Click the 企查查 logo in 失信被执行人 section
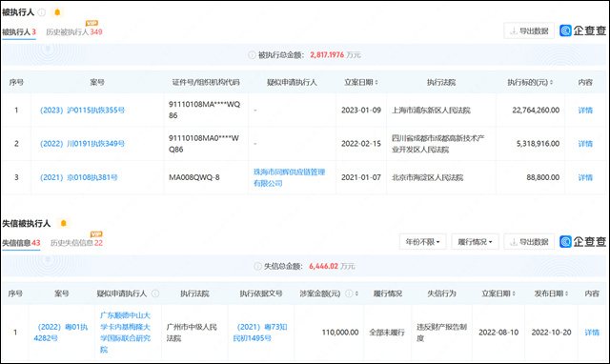Screen dimensions: 610x364 582,242
